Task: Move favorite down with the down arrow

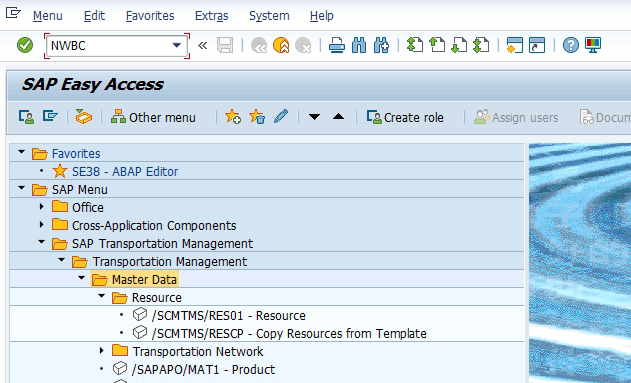Action: point(314,117)
